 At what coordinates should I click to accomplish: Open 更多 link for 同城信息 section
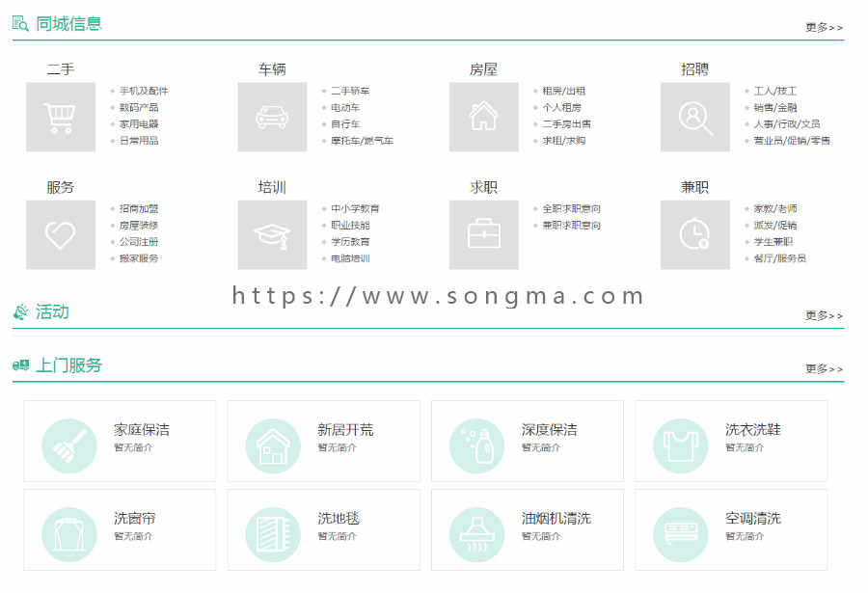pos(824,27)
